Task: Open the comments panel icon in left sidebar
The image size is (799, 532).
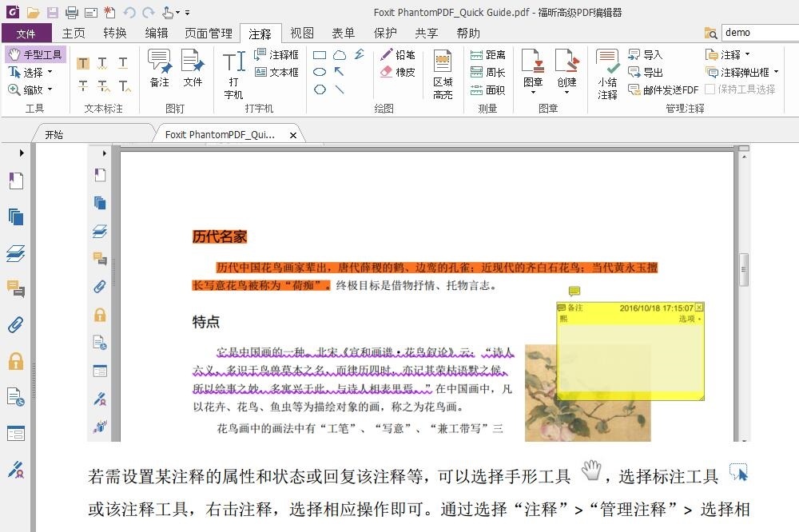Action: pyautogui.click(x=16, y=288)
